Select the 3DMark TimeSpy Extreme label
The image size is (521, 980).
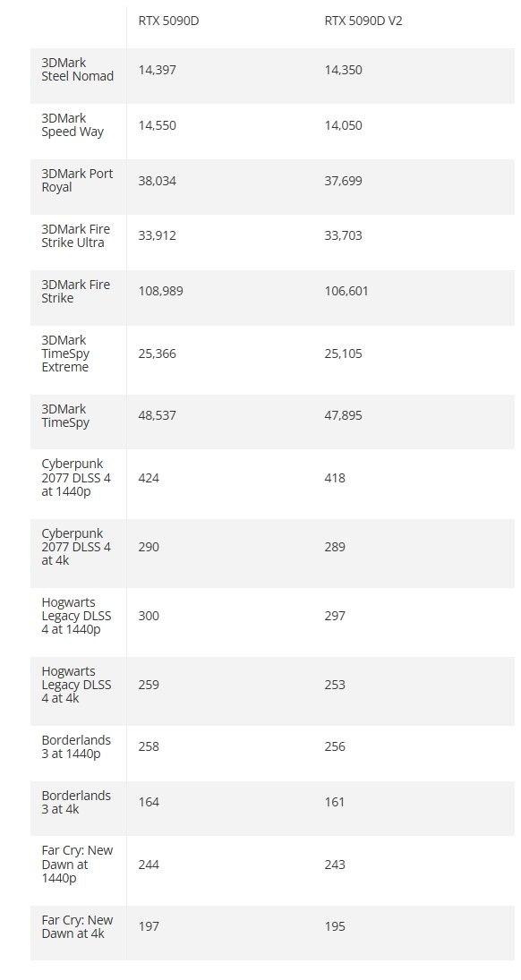pyautogui.click(x=65, y=354)
